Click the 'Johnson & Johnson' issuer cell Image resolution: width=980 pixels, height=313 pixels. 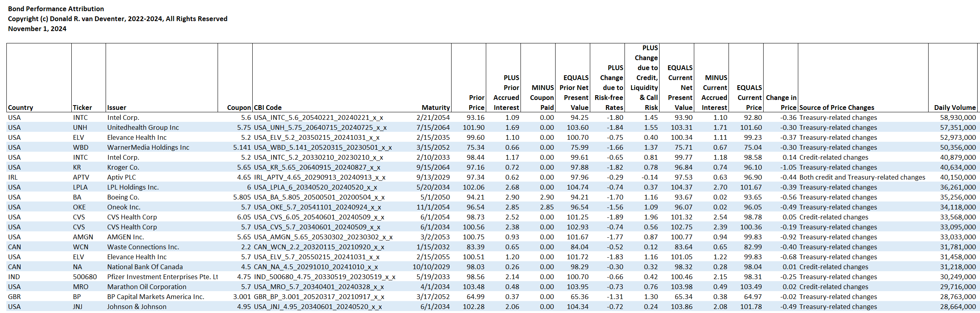[137, 307]
